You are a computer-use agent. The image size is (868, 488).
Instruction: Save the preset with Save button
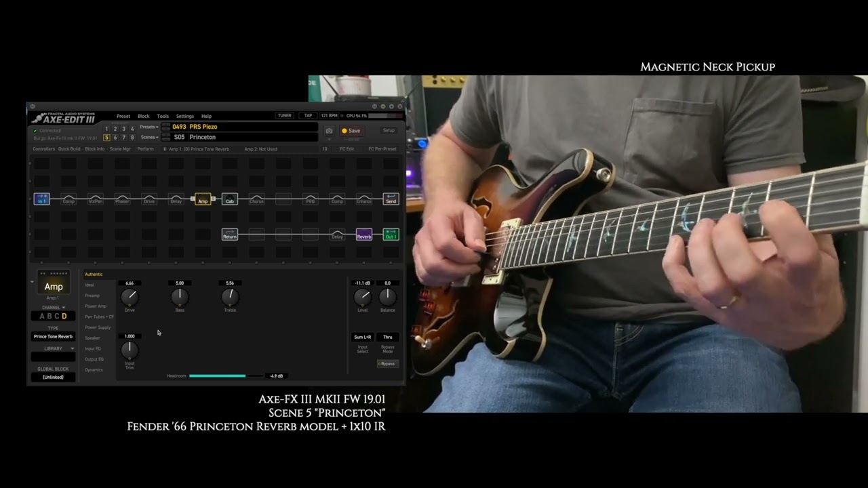pyautogui.click(x=351, y=131)
